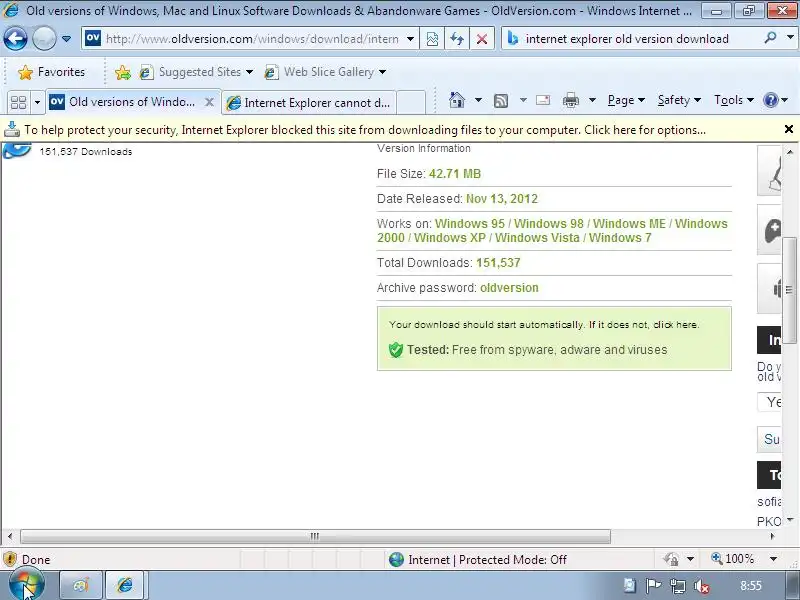Expand the address bar autocomplete dropdown
Image resolution: width=800 pixels, height=600 pixels.
click(410, 39)
